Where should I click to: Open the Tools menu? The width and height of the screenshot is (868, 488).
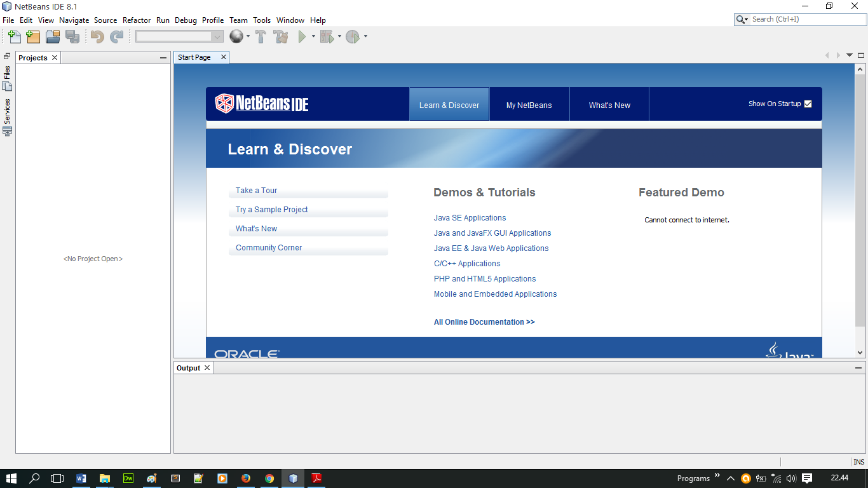(262, 20)
